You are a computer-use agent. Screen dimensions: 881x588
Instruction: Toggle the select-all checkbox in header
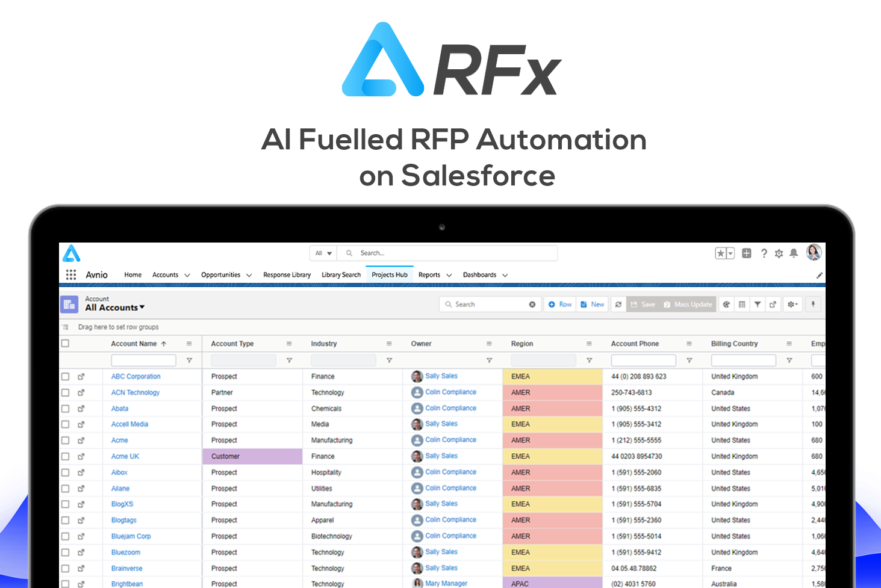(x=65, y=343)
